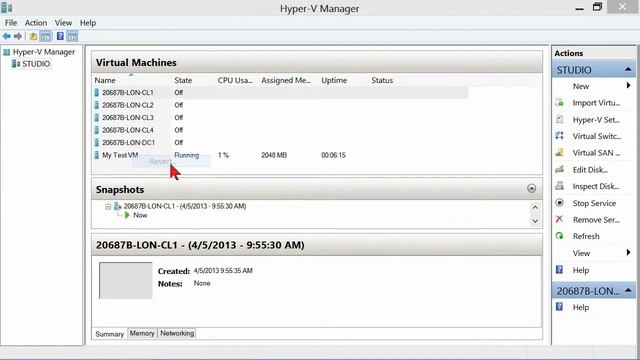
Task: Click the Hyper-V Settings icon
Action: (560, 120)
